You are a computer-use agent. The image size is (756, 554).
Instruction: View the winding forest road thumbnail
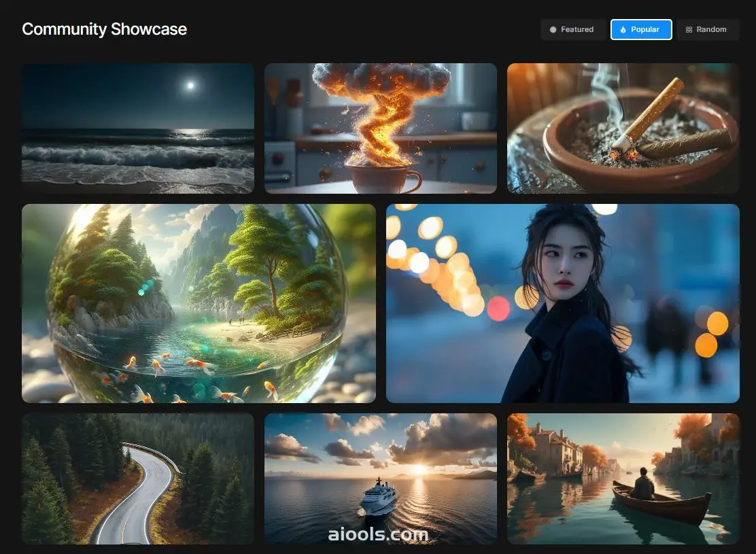pyautogui.click(x=138, y=479)
